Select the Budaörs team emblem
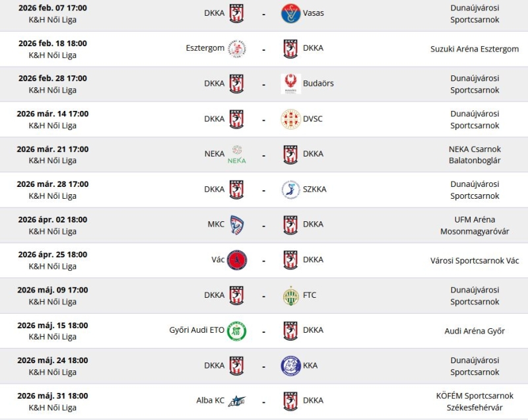The image size is (528, 420). 290,84
